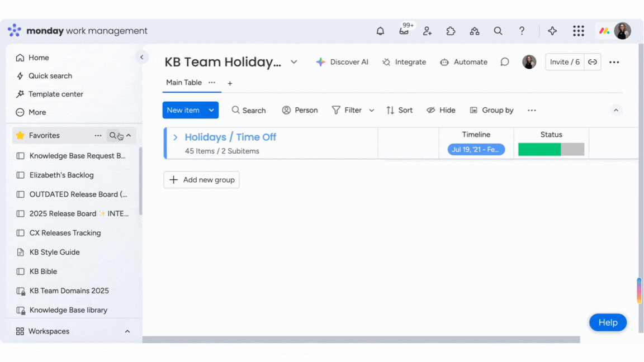The image size is (644, 362).
Task: Collapse the Favorites section chevron
Action: [129, 135]
